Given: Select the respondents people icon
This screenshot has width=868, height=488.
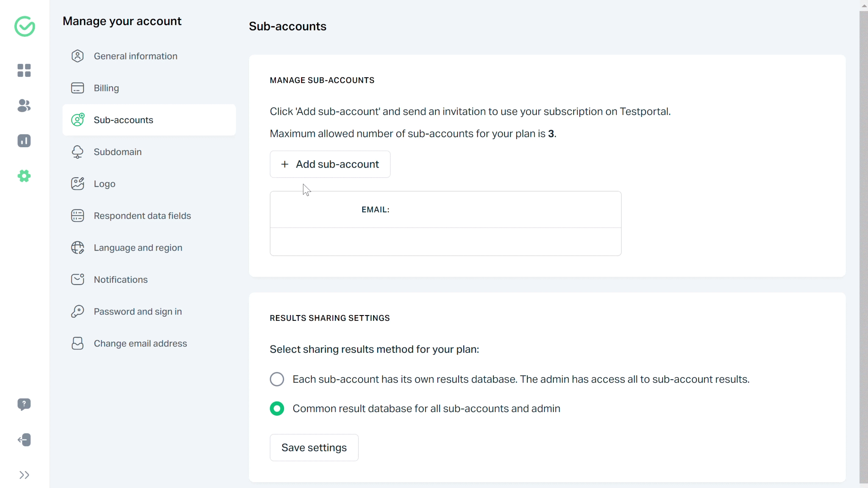Looking at the screenshot, I should [24, 106].
